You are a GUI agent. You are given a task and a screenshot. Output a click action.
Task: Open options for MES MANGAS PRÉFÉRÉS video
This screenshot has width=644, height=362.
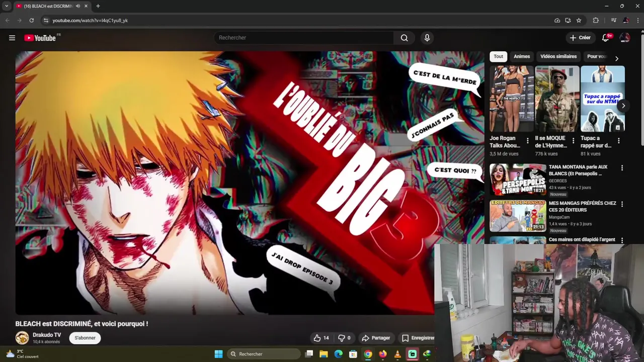(622, 204)
